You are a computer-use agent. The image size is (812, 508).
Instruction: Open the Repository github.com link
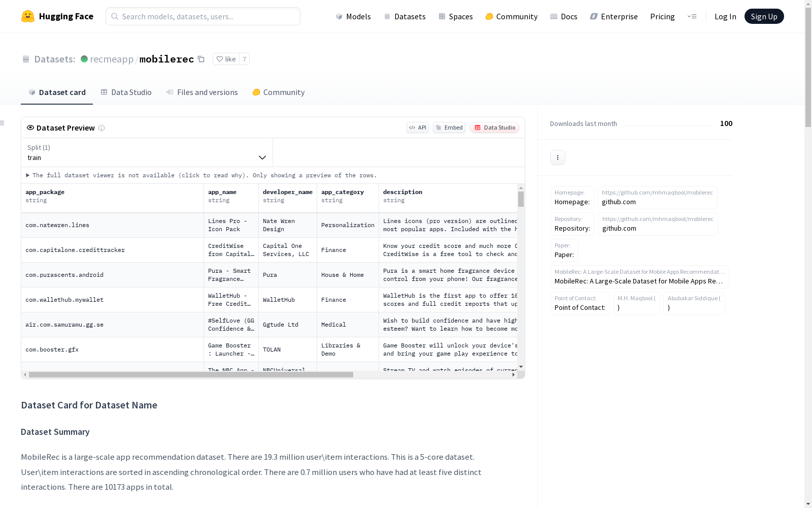click(x=658, y=224)
